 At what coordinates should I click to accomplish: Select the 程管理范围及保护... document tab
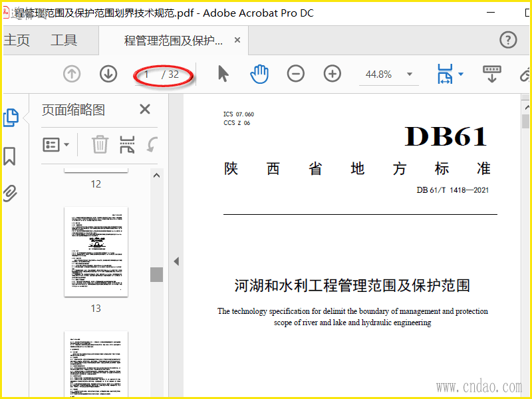point(174,41)
